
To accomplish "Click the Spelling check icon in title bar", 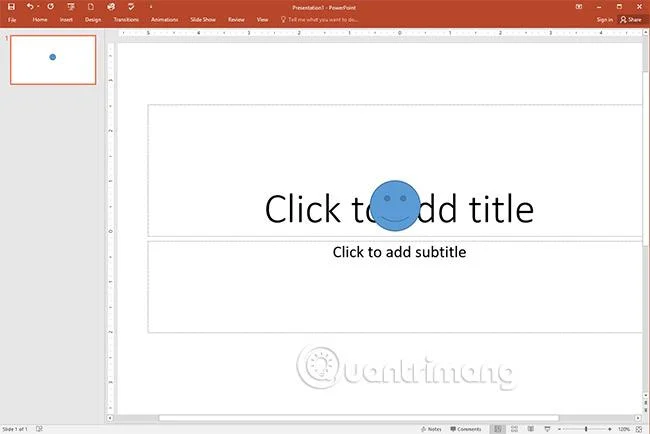I will coord(131,7).
